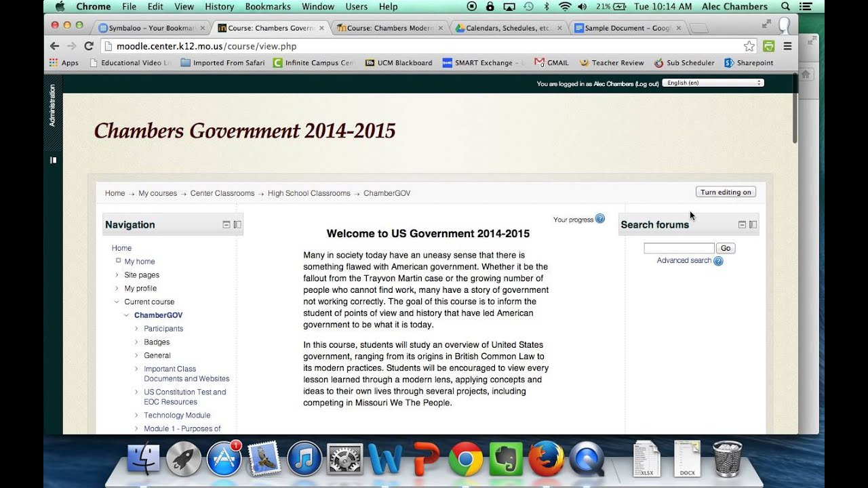The width and height of the screenshot is (868, 488).
Task: Click the Wi-Fi status icon
Action: (565, 7)
